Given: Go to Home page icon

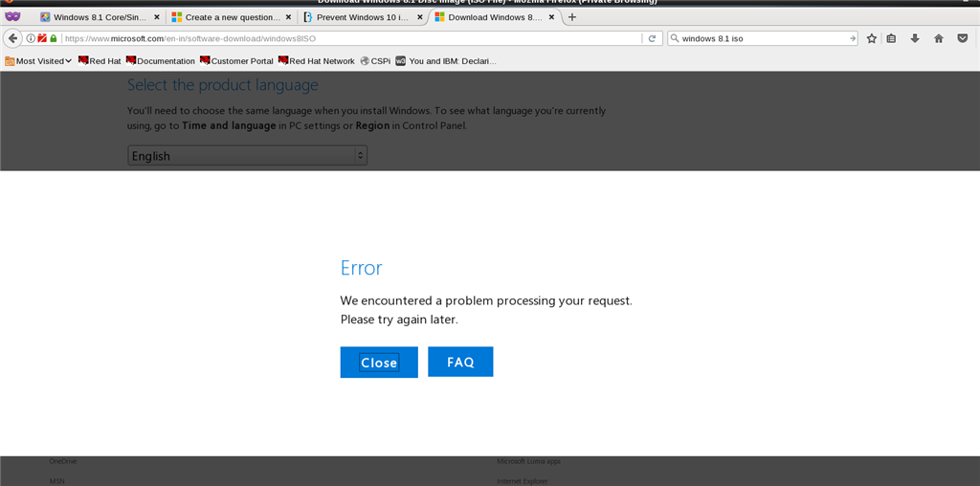Looking at the screenshot, I should point(939,38).
